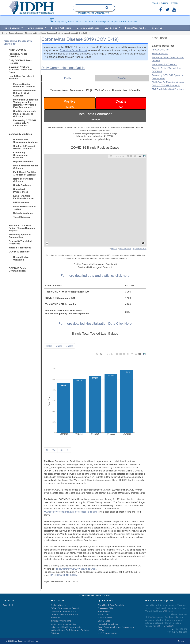Switch to the Español tab
Screen dimensions: 190x644
click(x=122, y=78)
